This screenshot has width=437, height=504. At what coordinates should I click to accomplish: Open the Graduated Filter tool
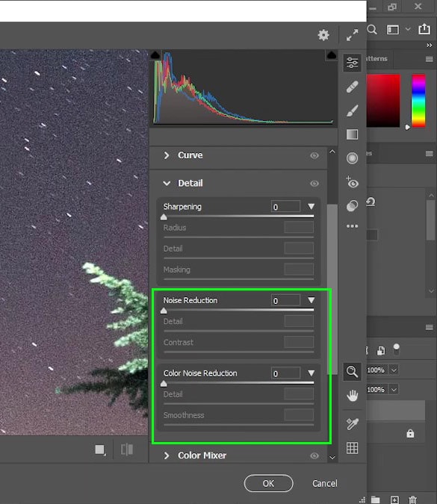pos(352,134)
